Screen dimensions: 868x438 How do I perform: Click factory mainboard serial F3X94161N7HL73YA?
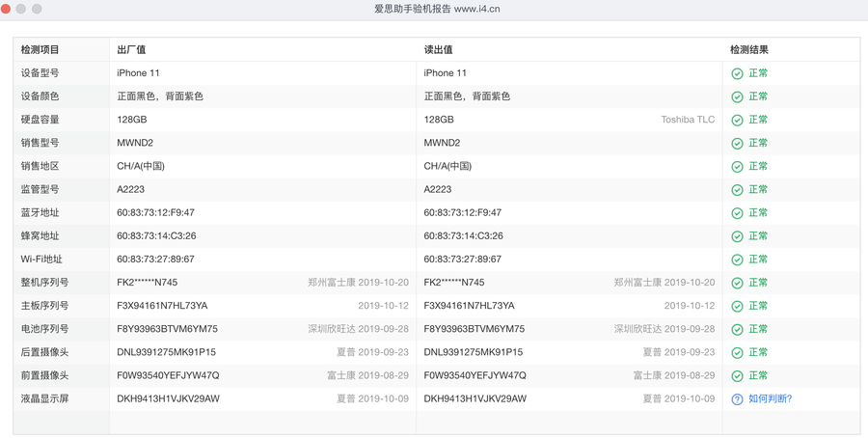click(x=162, y=306)
